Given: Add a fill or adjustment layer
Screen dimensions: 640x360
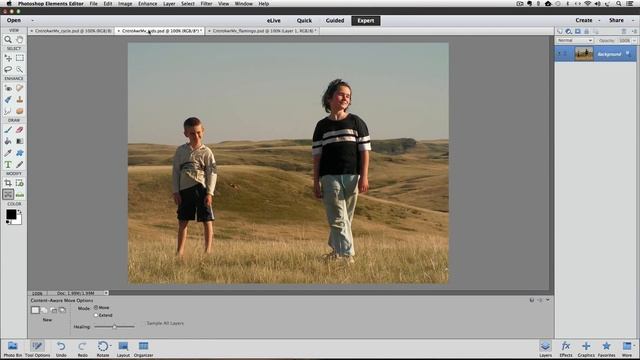Looking at the screenshot, I should click(x=569, y=31).
